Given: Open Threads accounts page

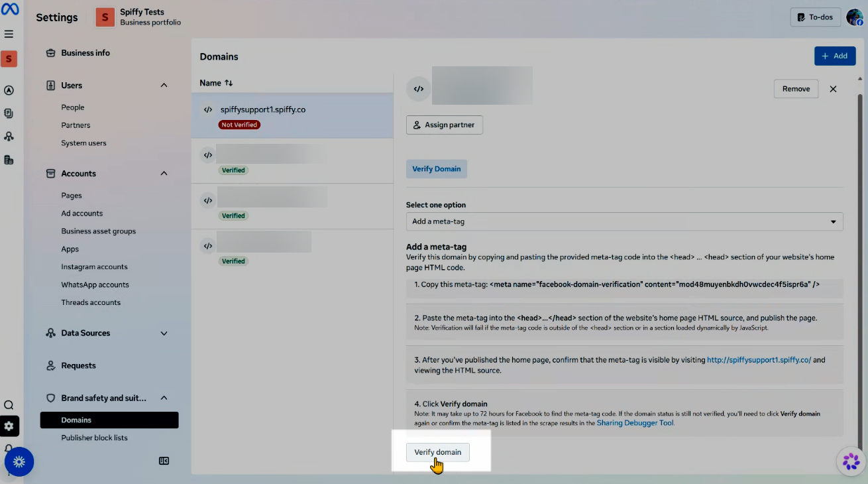Looking at the screenshot, I should coord(91,303).
